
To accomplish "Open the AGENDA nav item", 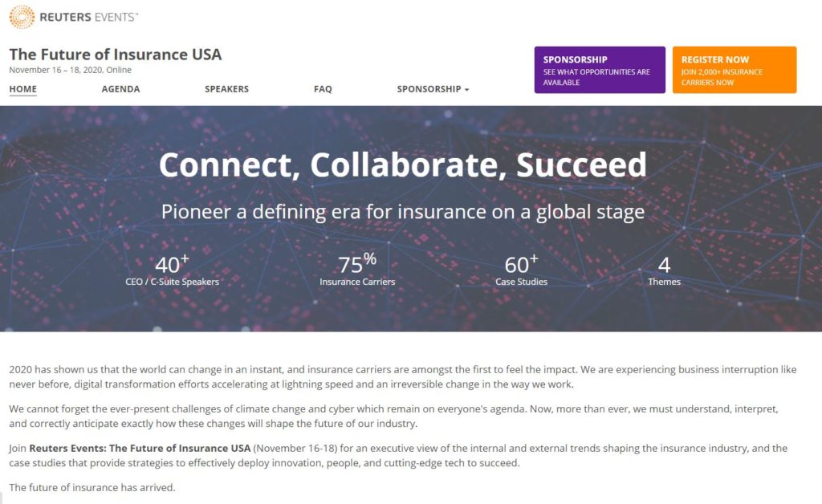I will point(120,89).
